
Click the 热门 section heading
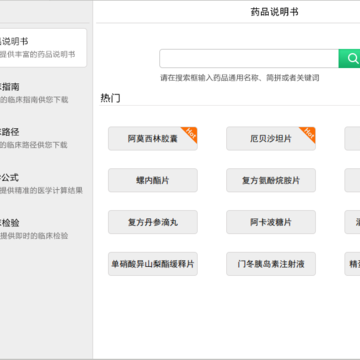[110, 98]
